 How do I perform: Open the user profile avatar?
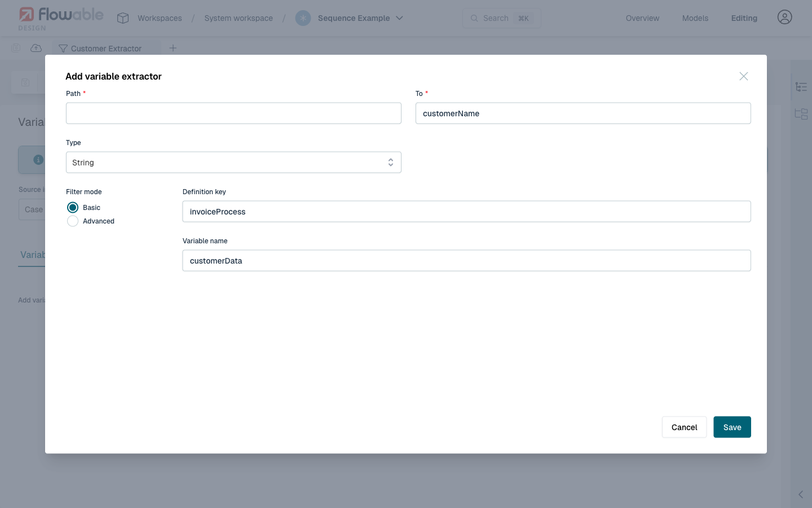click(784, 17)
